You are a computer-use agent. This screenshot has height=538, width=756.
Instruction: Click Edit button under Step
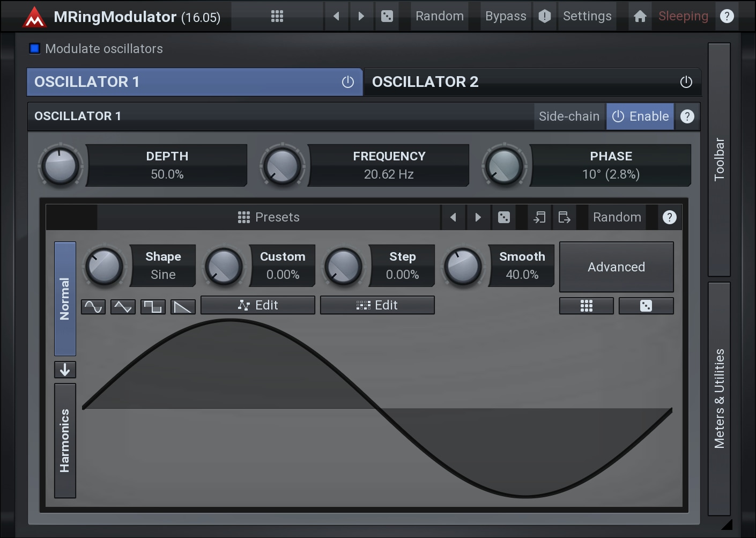click(377, 305)
